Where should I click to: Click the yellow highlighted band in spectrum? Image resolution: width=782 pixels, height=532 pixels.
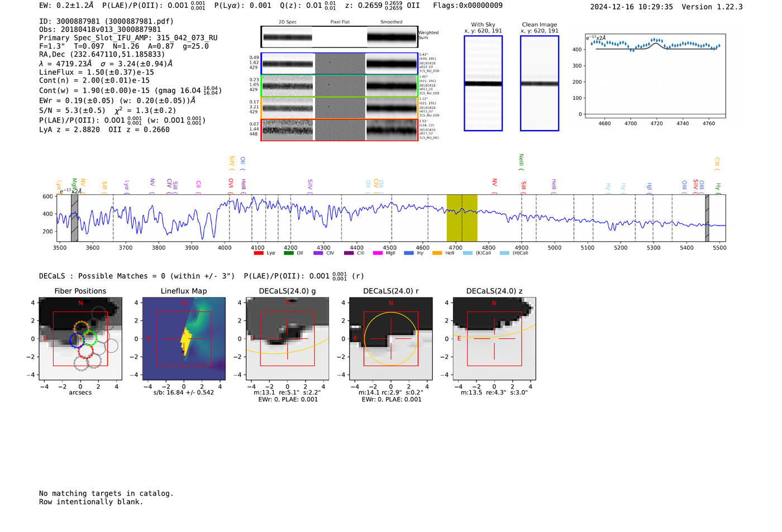pos(461,218)
